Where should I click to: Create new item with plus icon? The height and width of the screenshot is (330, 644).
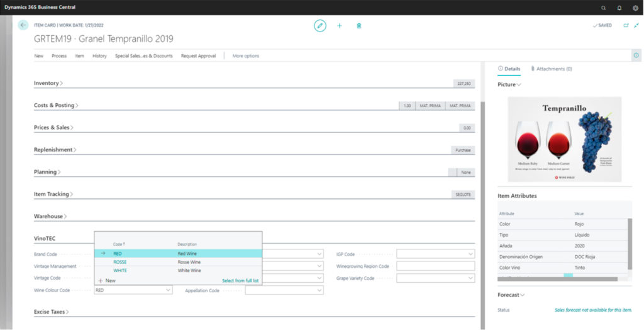pyautogui.click(x=339, y=26)
